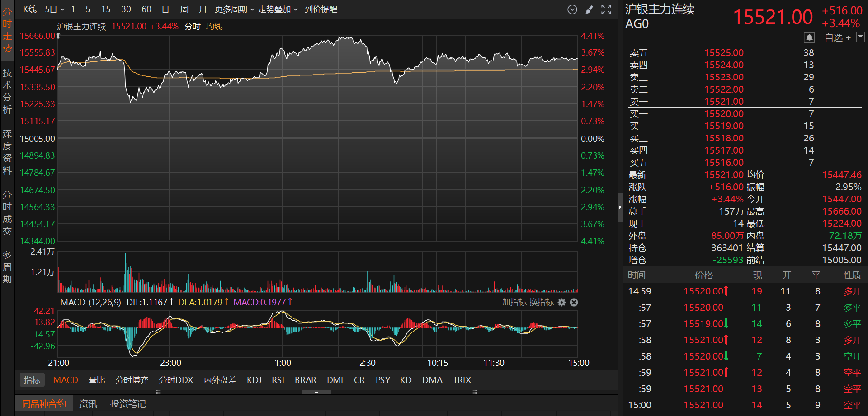This screenshot has width=868, height=416.
Task: Open the 更多周期 dropdown
Action: pyautogui.click(x=234, y=9)
